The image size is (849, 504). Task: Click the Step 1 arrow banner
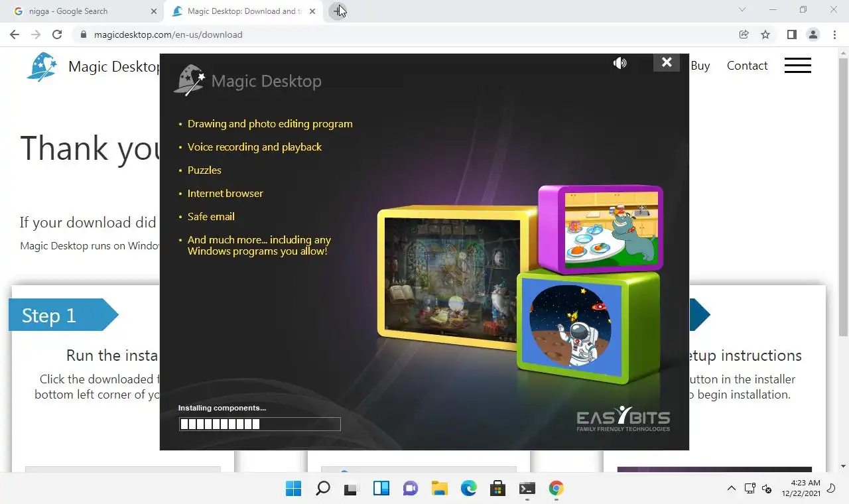coord(63,315)
